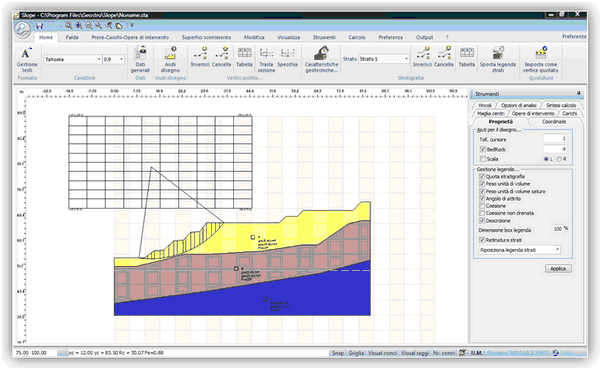Screen dimensions: 602x370
Task: Switch to Sintesi calcolo tab
Action: tap(561, 105)
